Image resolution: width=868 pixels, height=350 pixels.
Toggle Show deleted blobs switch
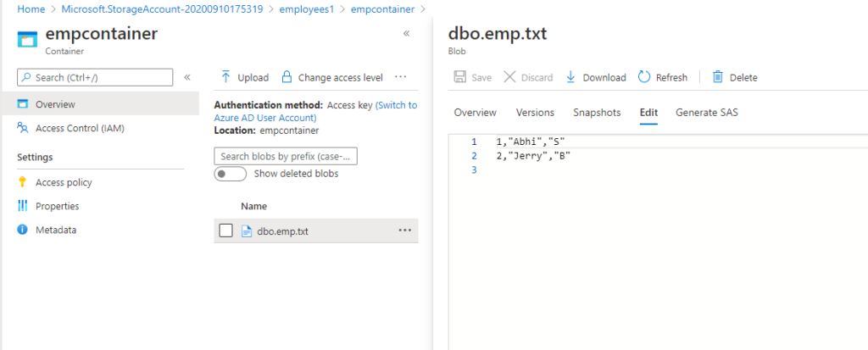coord(230,174)
